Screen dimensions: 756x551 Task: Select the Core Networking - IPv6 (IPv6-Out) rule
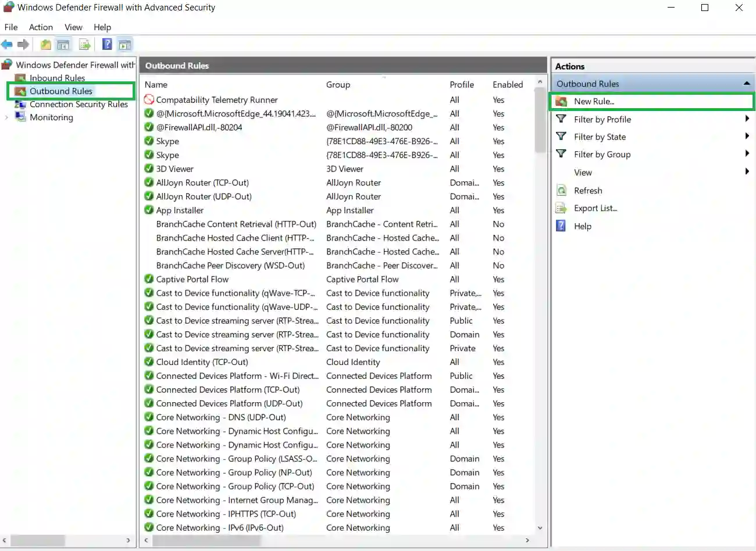pyautogui.click(x=220, y=528)
